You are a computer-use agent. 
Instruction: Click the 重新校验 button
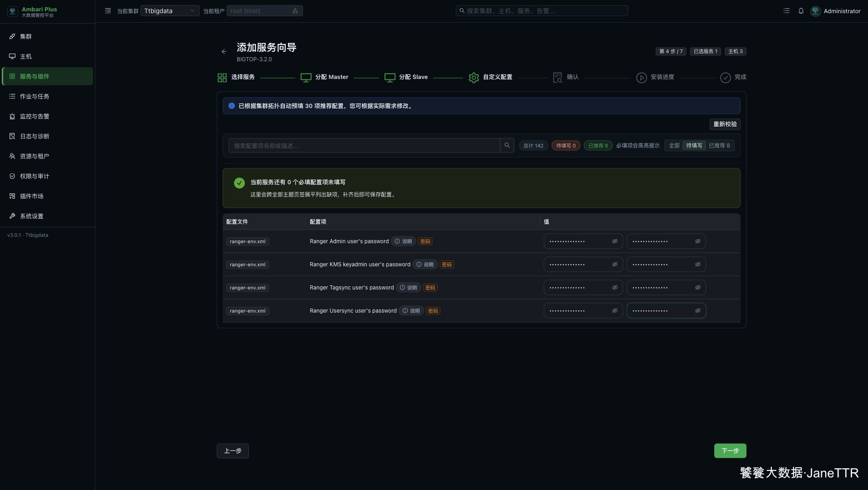(725, 124)
